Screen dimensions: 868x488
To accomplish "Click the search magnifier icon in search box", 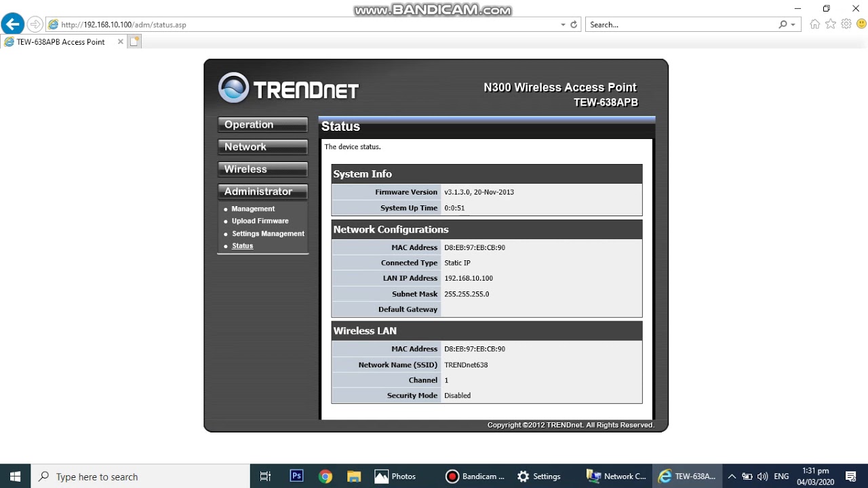I will click(783, 24).
